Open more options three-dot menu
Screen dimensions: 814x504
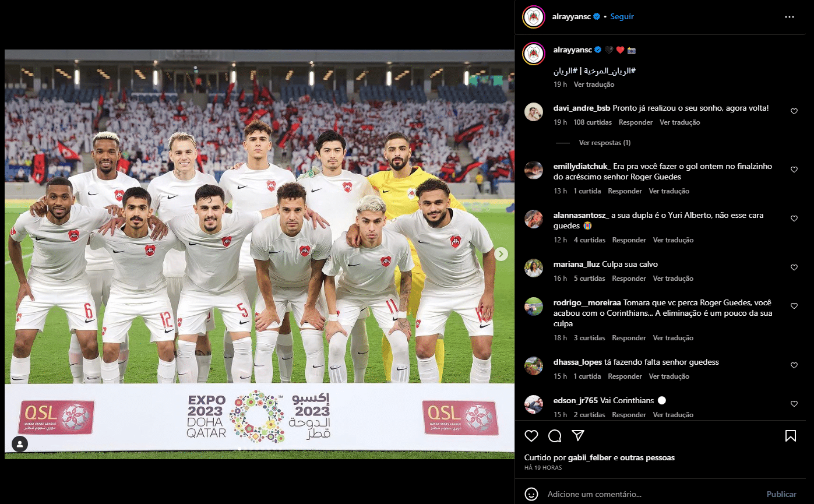click(x=790, y=17)
